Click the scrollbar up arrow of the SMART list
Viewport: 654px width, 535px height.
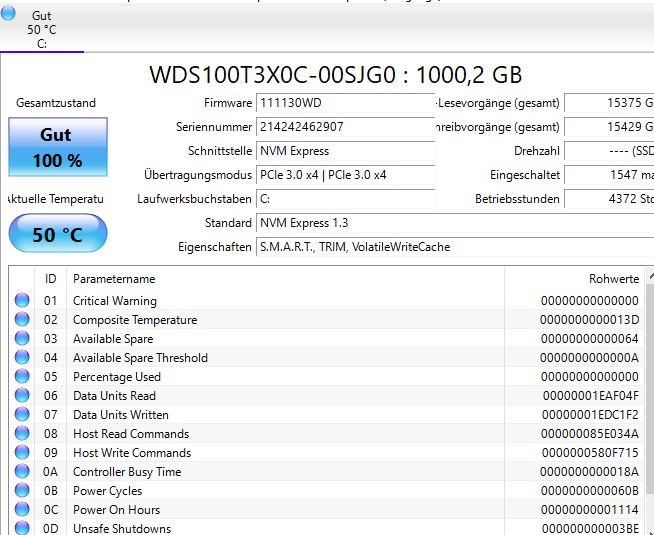click(x=650, y=276)
